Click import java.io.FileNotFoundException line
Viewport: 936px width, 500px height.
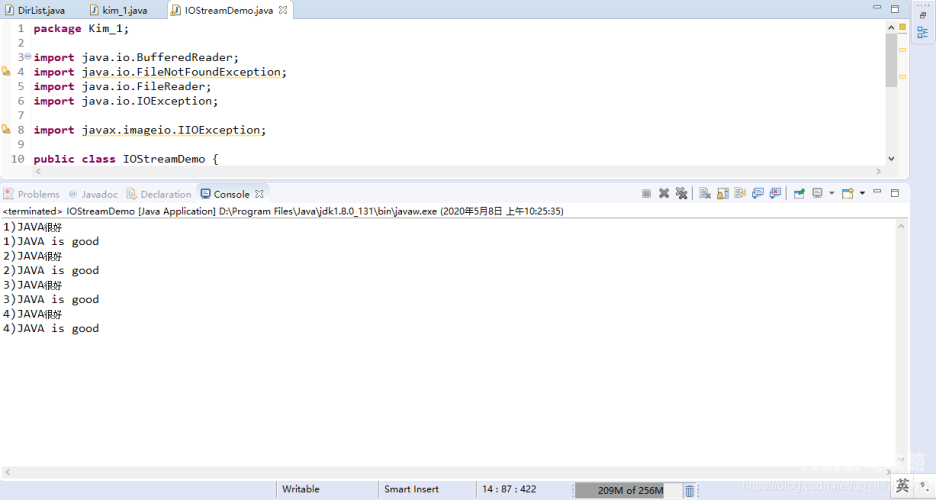point(160,72)
